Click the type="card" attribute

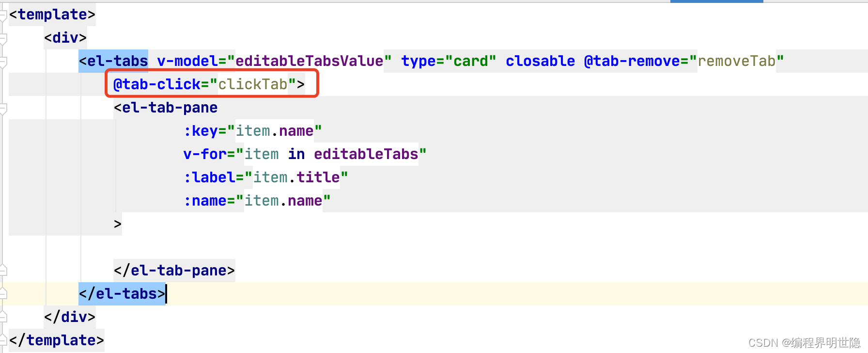(449, 61)
